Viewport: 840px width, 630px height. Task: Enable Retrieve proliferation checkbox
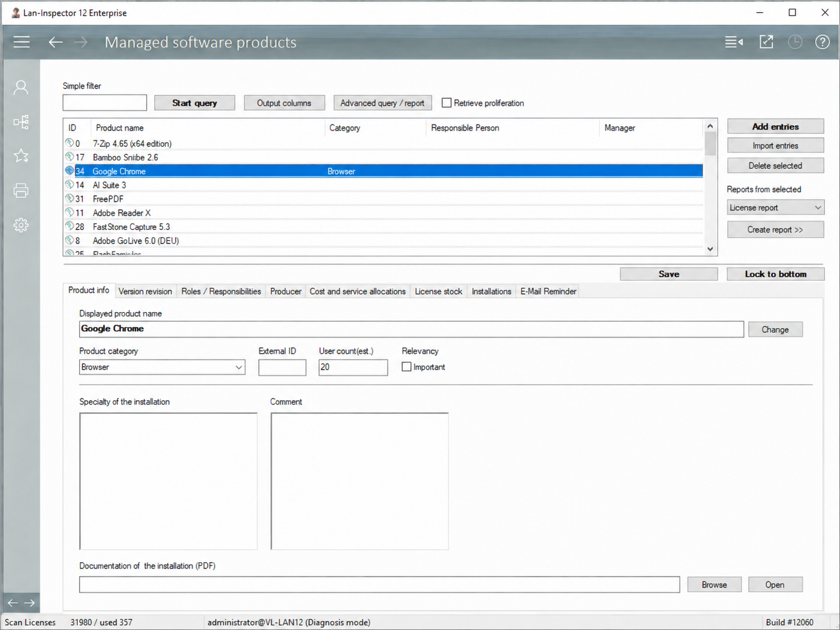[447, 103]
